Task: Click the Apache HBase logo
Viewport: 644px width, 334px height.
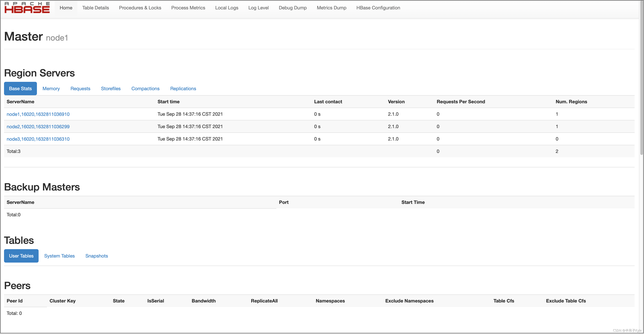Action: pos(27,8)
